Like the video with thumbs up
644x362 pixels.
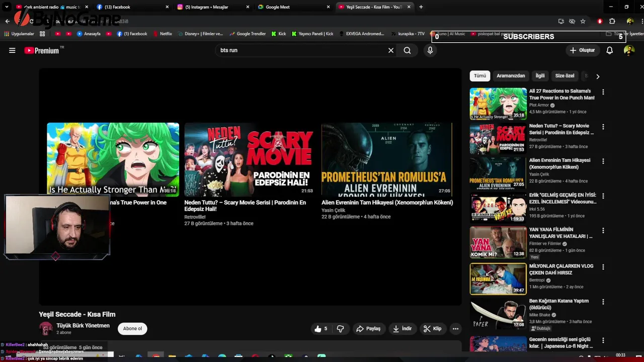tap(320, 329)
